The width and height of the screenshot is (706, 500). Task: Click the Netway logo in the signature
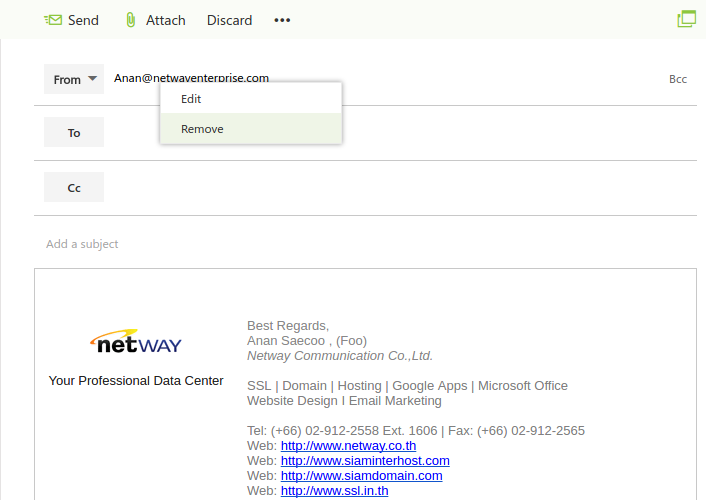tap(136, 344)
